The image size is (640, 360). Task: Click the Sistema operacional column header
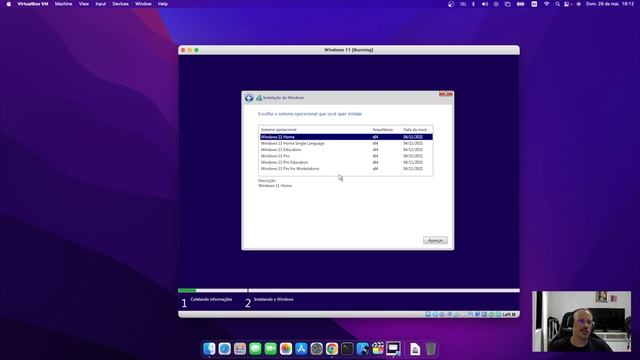click(x=279, y=130)
